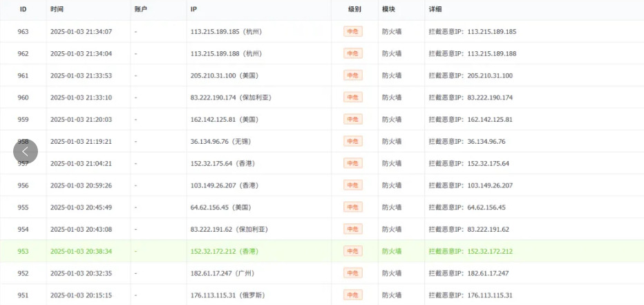Click detail text 拦截恶意IP: 176.113.115.31

[x=470, y=295]
